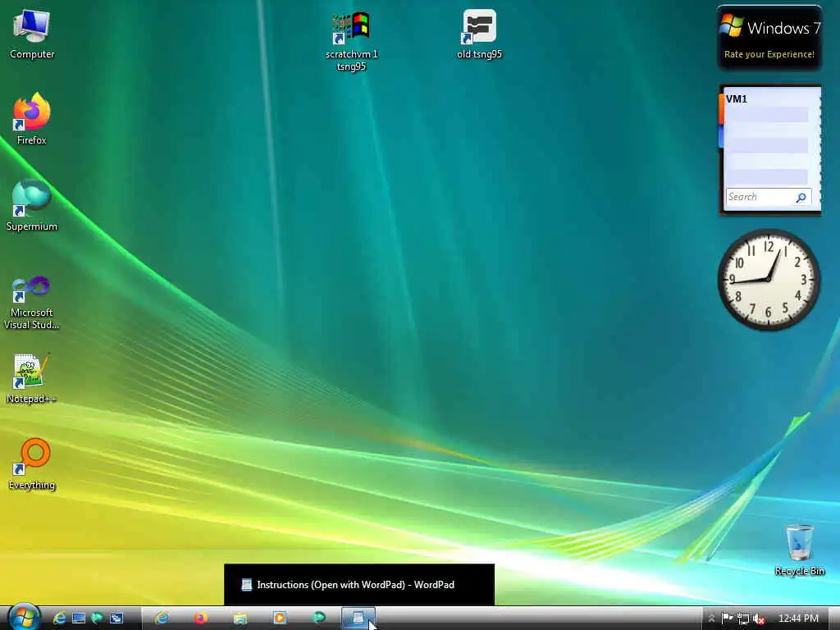This screenshot has height=630, width=840.
Task: Click the Show desktop strip past clock
Action: (834, 619)
